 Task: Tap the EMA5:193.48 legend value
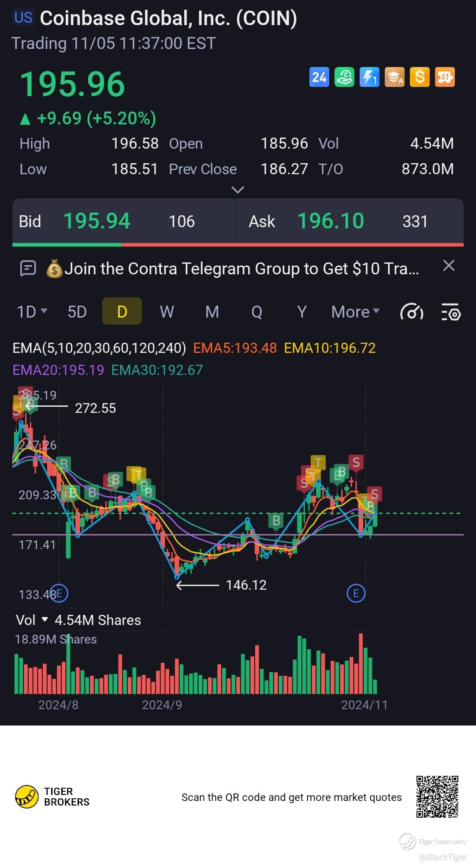point(235,348)
